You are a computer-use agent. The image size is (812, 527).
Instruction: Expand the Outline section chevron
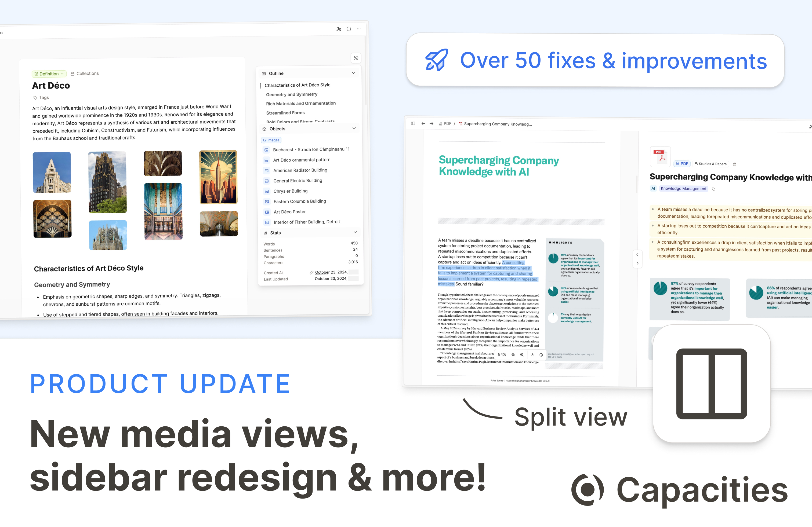[x=354, y=73]
